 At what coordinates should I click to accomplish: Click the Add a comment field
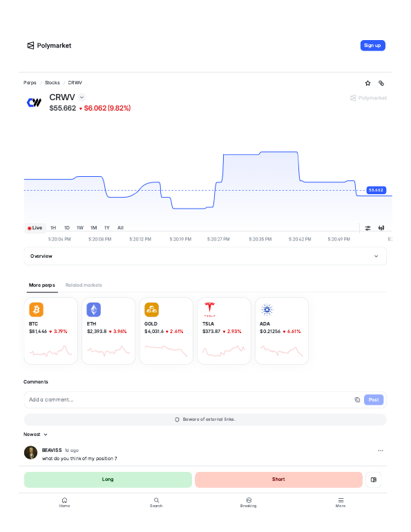(x=188, y=399)
